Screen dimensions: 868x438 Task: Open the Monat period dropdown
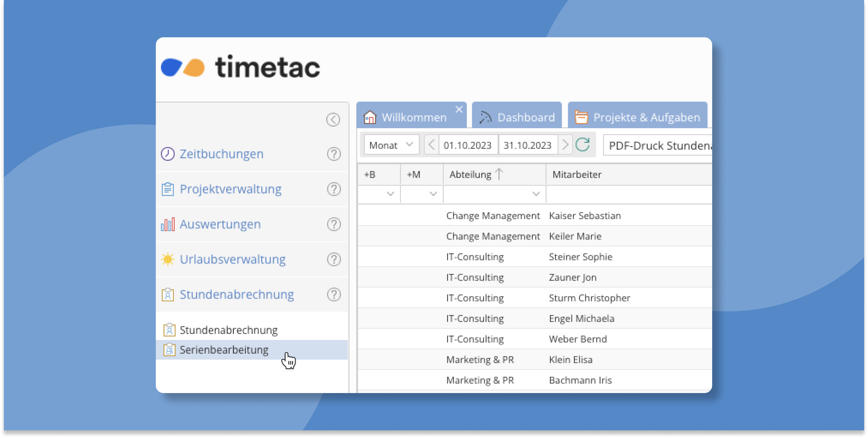click(391, 145)
